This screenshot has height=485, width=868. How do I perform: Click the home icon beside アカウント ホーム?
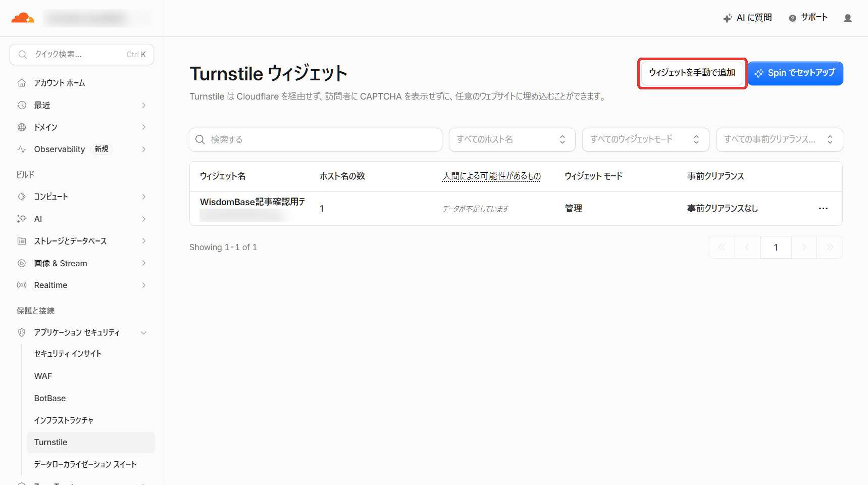(x=22, y=83)
